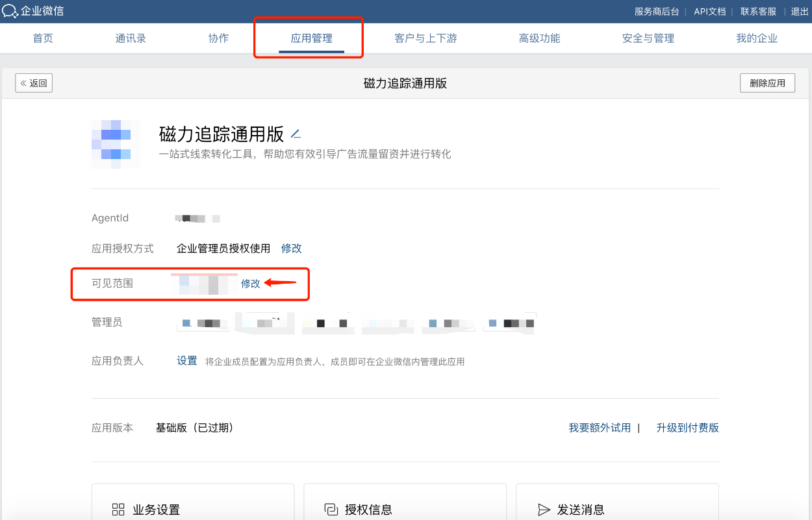The height and width of the screenshot is (520, 812).
Task: Switch to the 高级功能 tab
Action: 539,38
